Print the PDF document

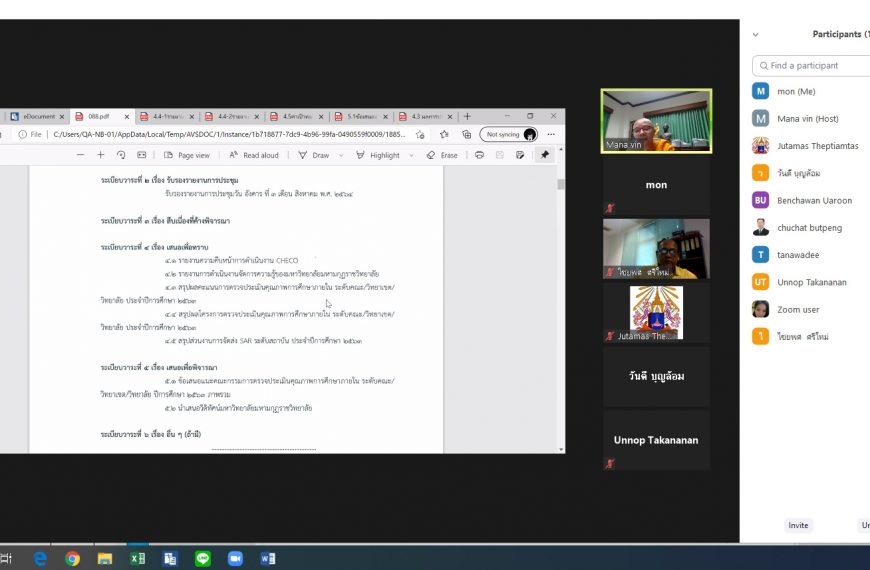click(479, 155)
